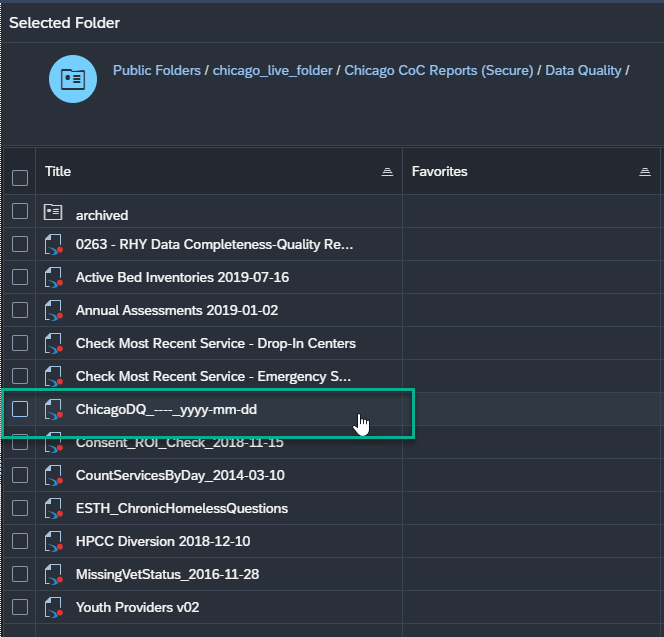Click the 0263 RHY Data report icon
The image size is (664, 637).
click(53, 245)
